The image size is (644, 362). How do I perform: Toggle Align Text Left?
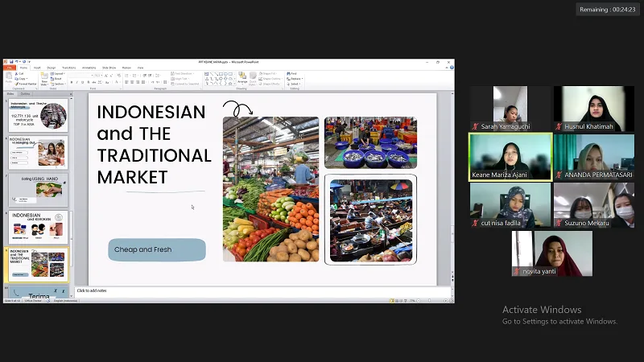click(126, 82)
